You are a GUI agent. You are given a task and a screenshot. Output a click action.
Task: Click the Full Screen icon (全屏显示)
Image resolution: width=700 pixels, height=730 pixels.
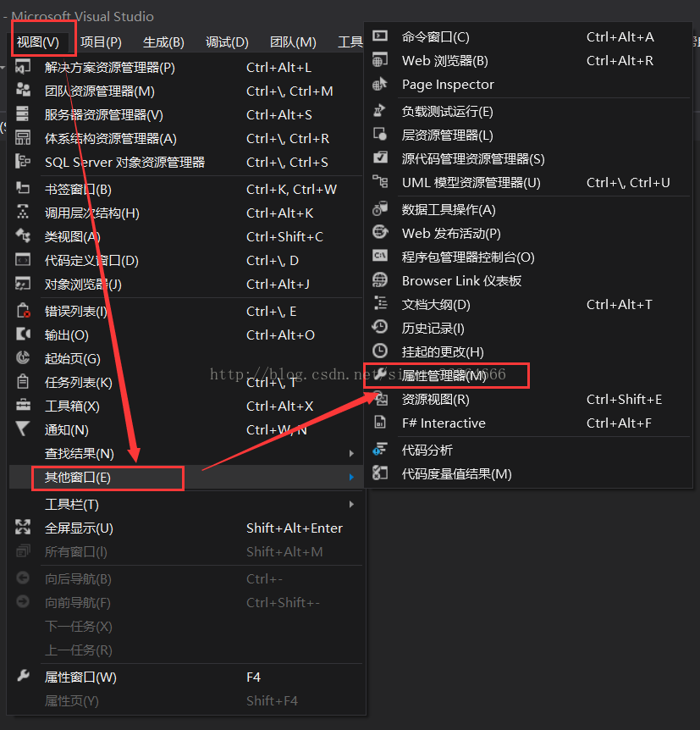(23, 527)
